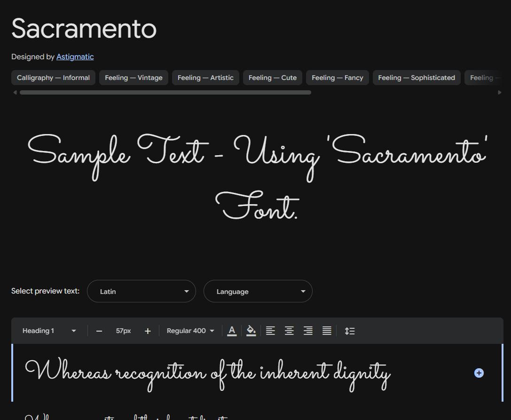The width and height of the screenshot is (511, 420).
Task: Select the Calligraphy — Informal tag
Action: 53,78
